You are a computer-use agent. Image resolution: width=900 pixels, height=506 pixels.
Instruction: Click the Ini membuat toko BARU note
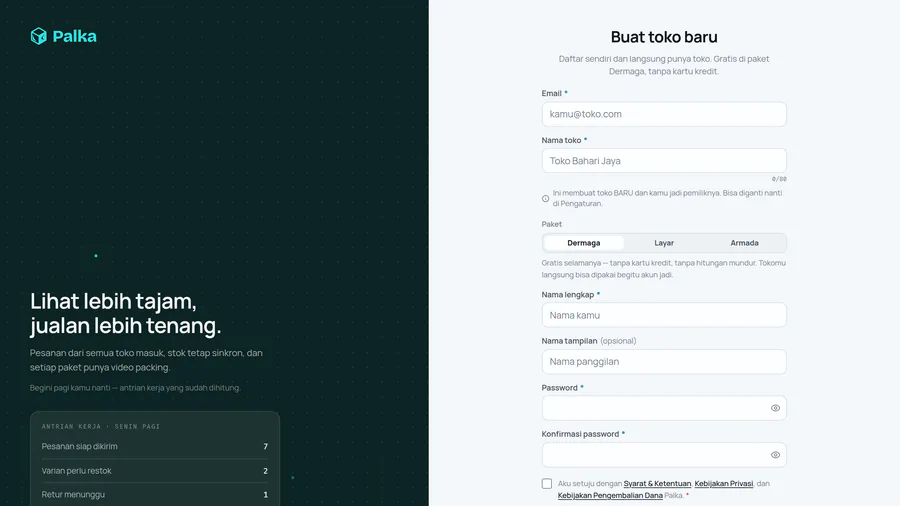coord(668,198)
